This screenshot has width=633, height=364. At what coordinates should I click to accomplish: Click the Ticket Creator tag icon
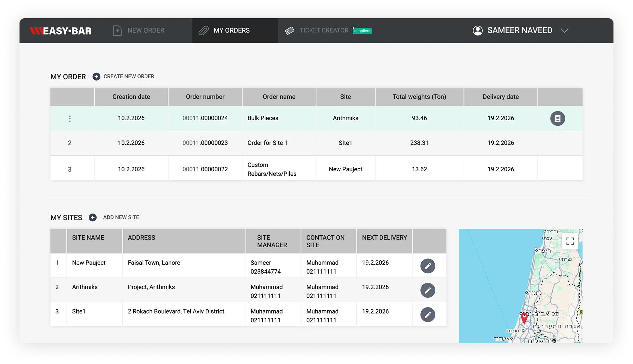[x=290, y=31]
